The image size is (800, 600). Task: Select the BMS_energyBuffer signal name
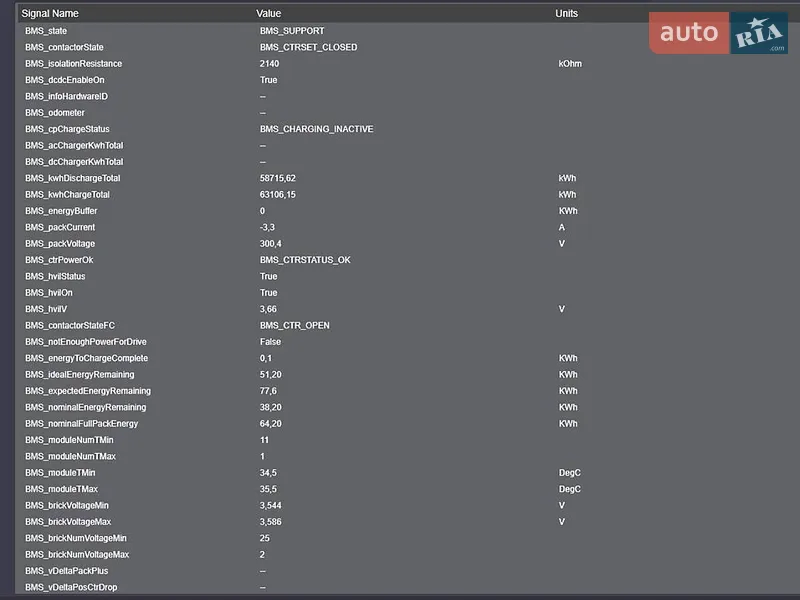tap(61, 211)
